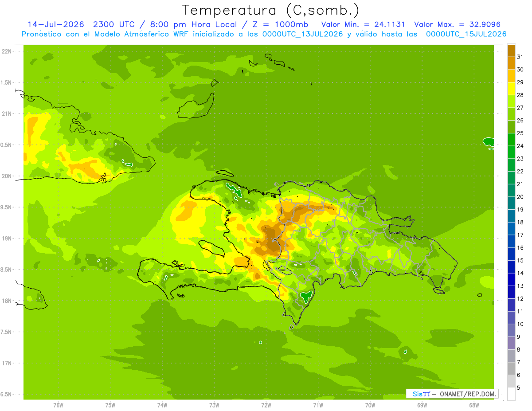Click the "73W" longitude label
This screenshot has width=532, height=411.
click(x=214, y=405)
